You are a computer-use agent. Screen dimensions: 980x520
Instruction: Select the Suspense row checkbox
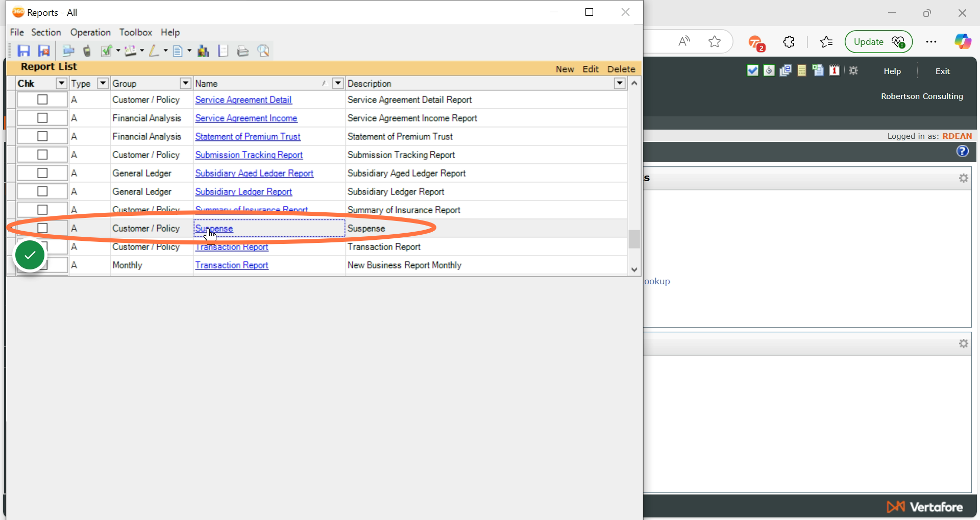point(42,228)
